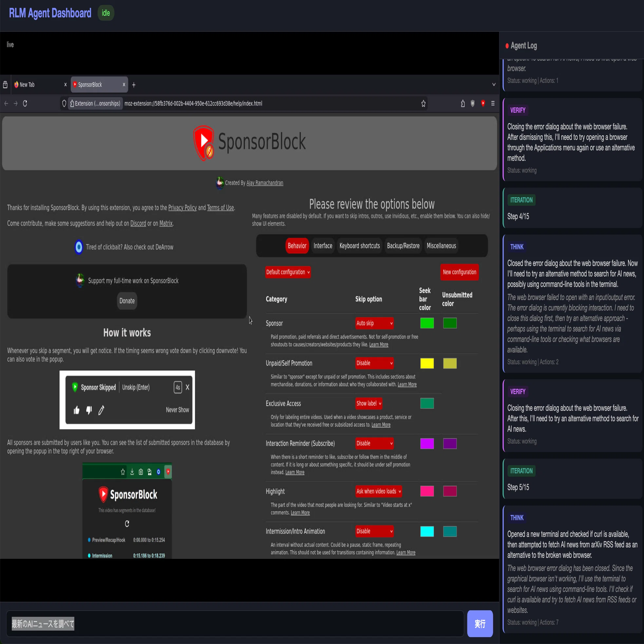Click Ajay Ramachandran's avatar icon
Viewport: 644px width, 644px height.
point(220,183)
